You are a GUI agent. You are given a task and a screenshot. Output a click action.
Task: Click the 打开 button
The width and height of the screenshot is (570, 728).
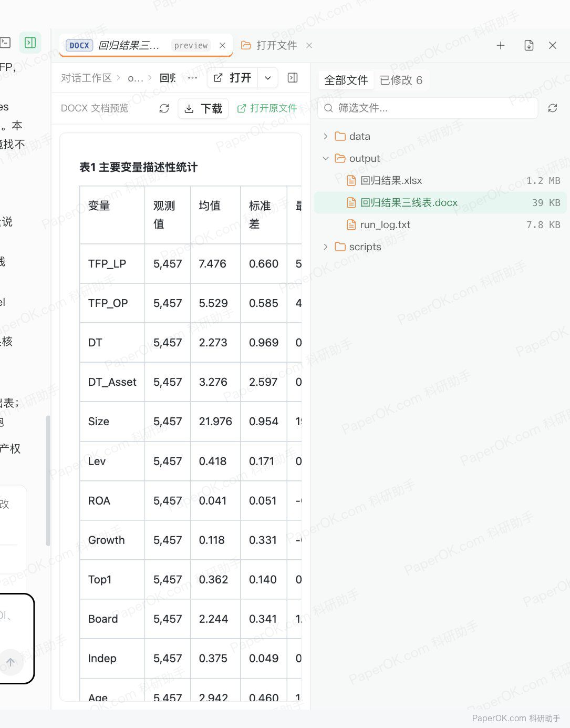pos(233,78)
